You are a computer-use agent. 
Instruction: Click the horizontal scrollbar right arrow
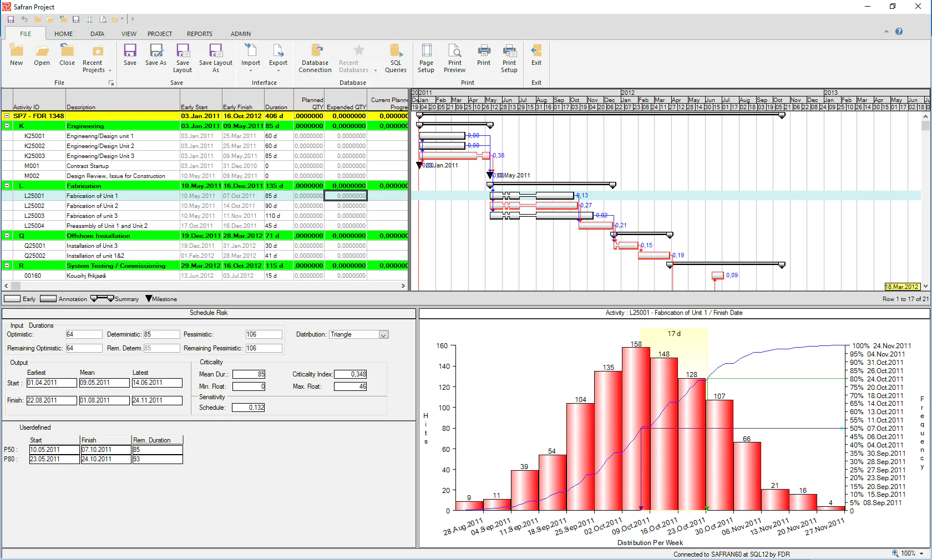point(403,286)
